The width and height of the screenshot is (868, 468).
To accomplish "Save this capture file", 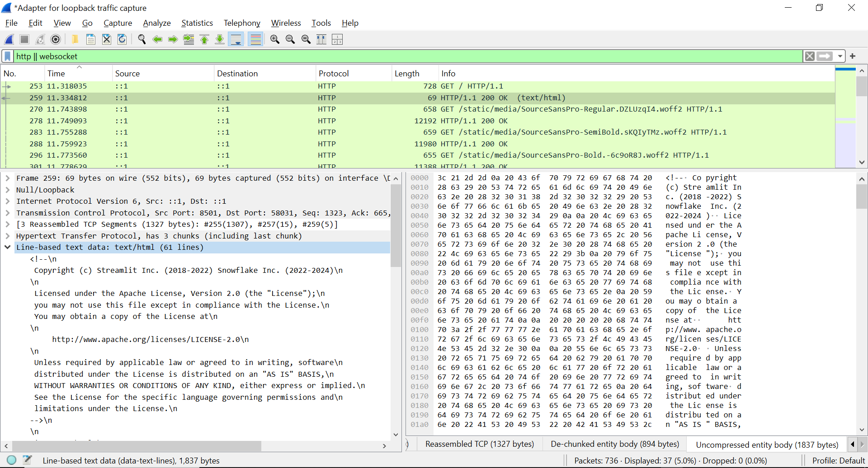I will 91,39.
